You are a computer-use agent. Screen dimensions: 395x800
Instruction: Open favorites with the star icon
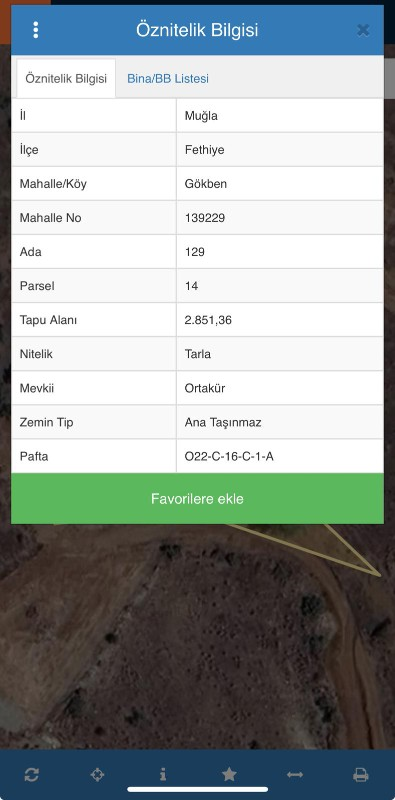tap(229, 774)
